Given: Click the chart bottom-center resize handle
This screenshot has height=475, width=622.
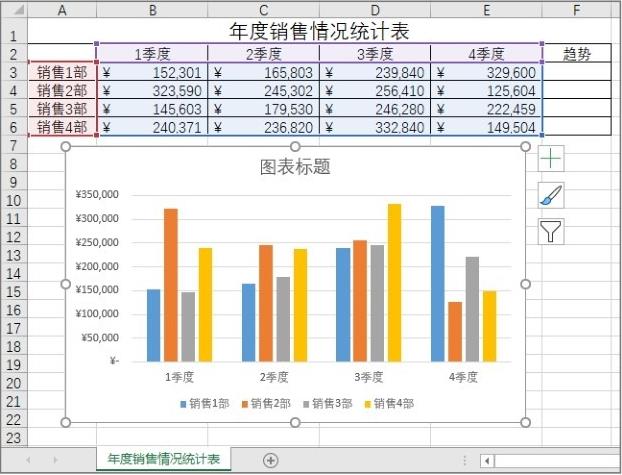Looking at the screenshot, I should click(x=295, y=423).
